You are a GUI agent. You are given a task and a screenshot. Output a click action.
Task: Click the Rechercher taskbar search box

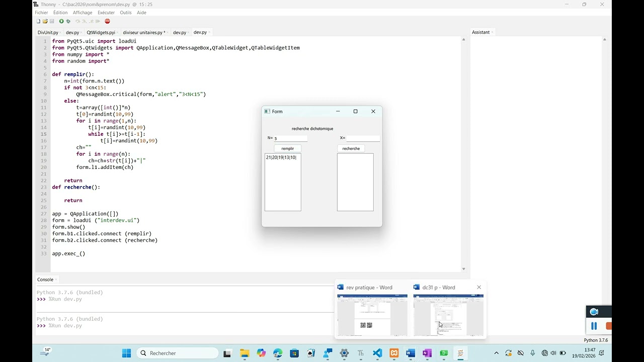177,353
